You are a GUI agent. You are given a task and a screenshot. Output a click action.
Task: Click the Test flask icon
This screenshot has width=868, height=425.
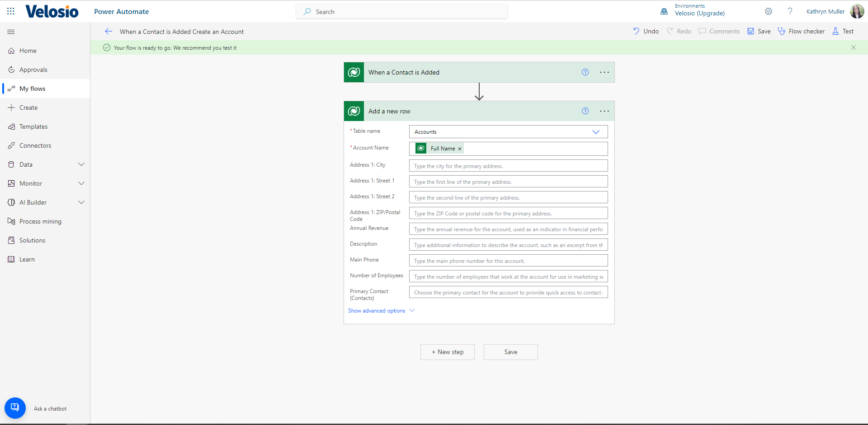(835, 31)
